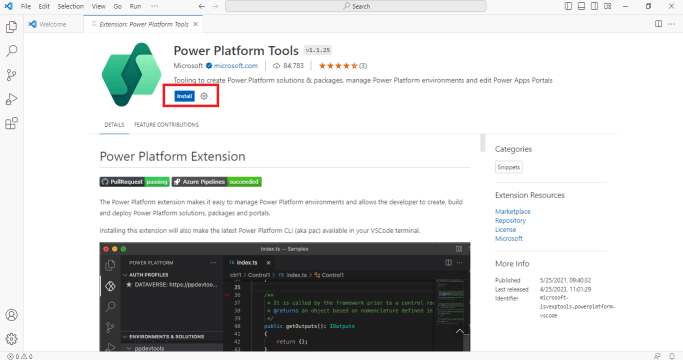This screenshot has height=360, width=683.
Task: Go back with the navigation arrow
Action: [x=201, y=6]
